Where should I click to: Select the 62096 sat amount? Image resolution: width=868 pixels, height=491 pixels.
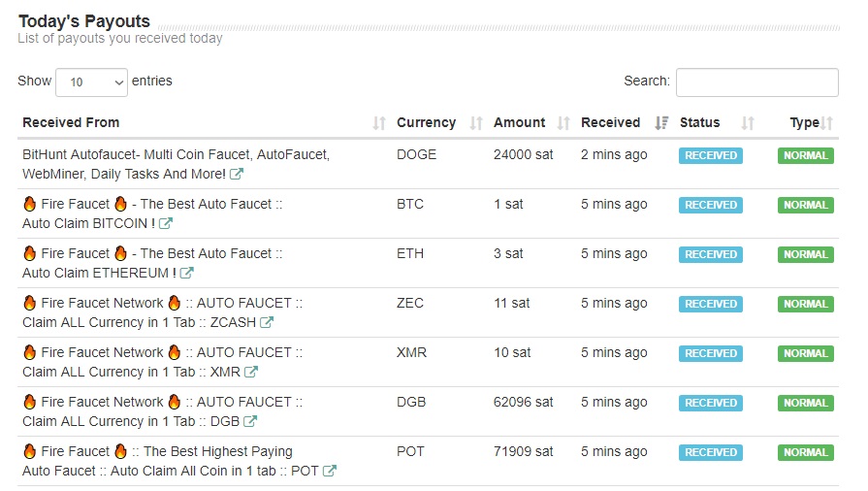[523, 402]
